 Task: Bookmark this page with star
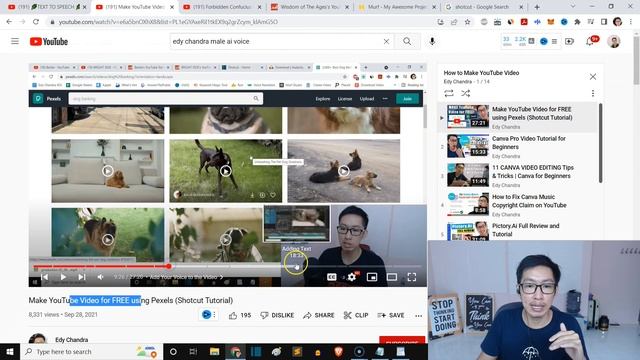(x=467, y=22)
